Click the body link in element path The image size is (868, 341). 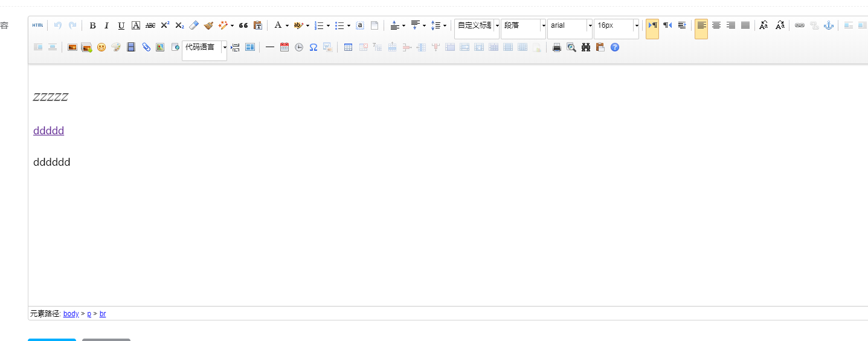click(71, 314)
